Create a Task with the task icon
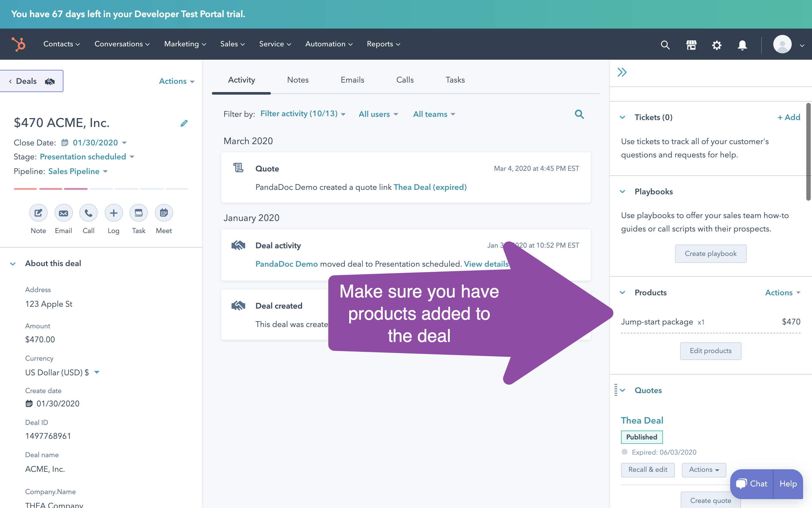 [x=139, y=213]
